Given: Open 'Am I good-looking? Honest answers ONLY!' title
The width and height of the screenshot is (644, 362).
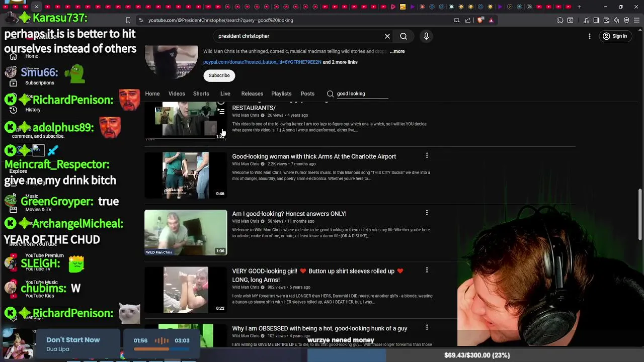Looking at the screenshot, I should click(x=289, y=214).
